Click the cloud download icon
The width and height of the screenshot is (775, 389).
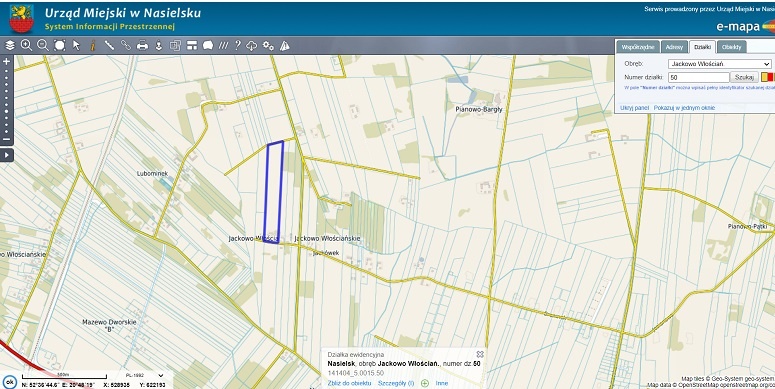(x=252, y=45)
